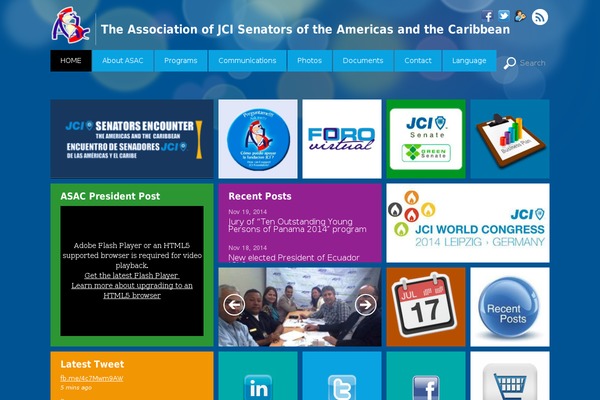Click Learn more about upgrading HTML5 browser
Screen dimensions: 600x400
coord(132,291)
